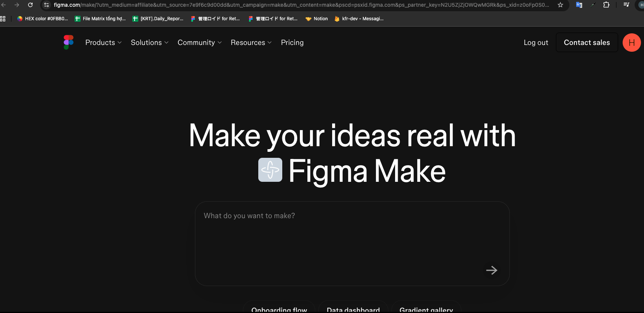
Task: Open the user avatar H menu
Action: [x=631, y=43]
